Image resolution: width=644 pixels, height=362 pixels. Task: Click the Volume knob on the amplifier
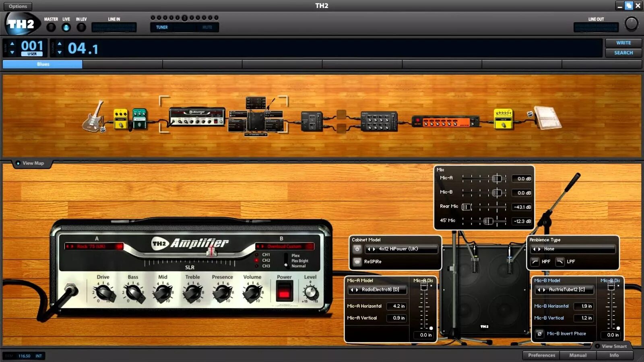click(252, 292)
